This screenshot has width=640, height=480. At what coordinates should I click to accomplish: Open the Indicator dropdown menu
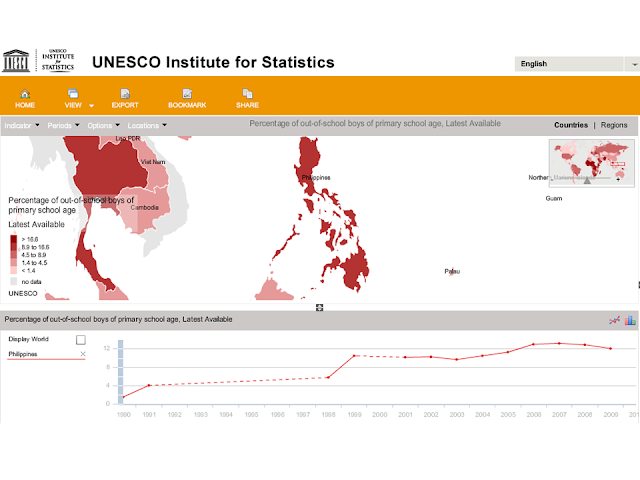(x=22, y=125)
